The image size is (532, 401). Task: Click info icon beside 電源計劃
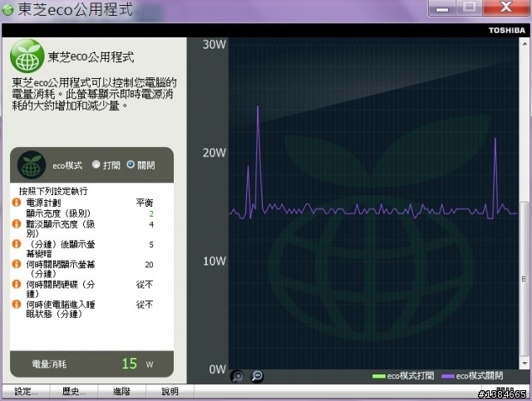pyautogui.click(x=17, y=203)
